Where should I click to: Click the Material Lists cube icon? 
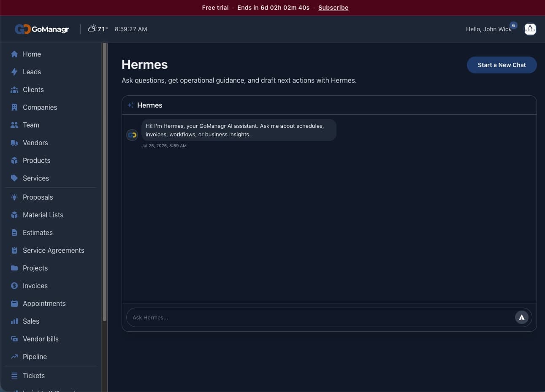[x=14, y=215]
